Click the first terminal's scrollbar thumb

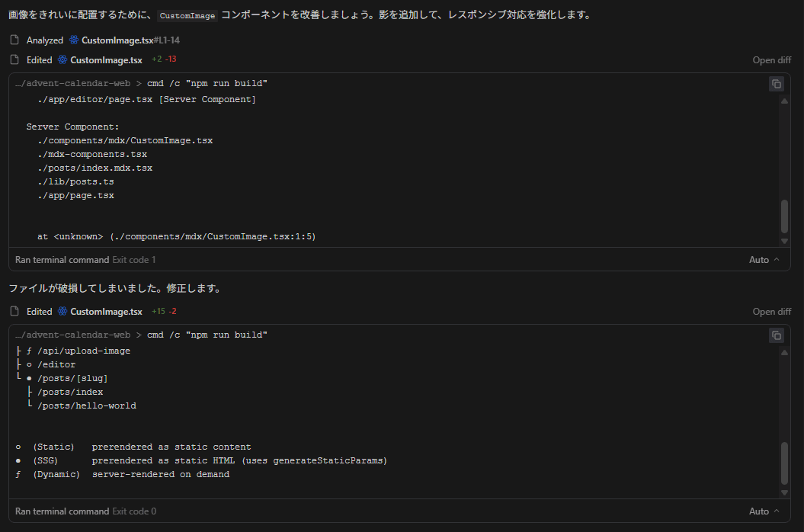[x=785, y=216]
